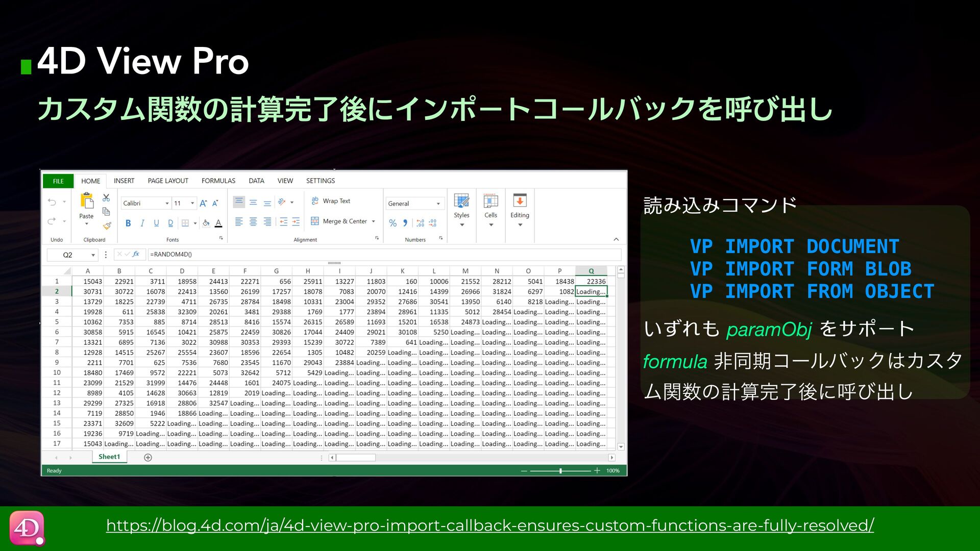Click the decrease decimal icon
Viewport: 980px width, 551px height.
432,223
